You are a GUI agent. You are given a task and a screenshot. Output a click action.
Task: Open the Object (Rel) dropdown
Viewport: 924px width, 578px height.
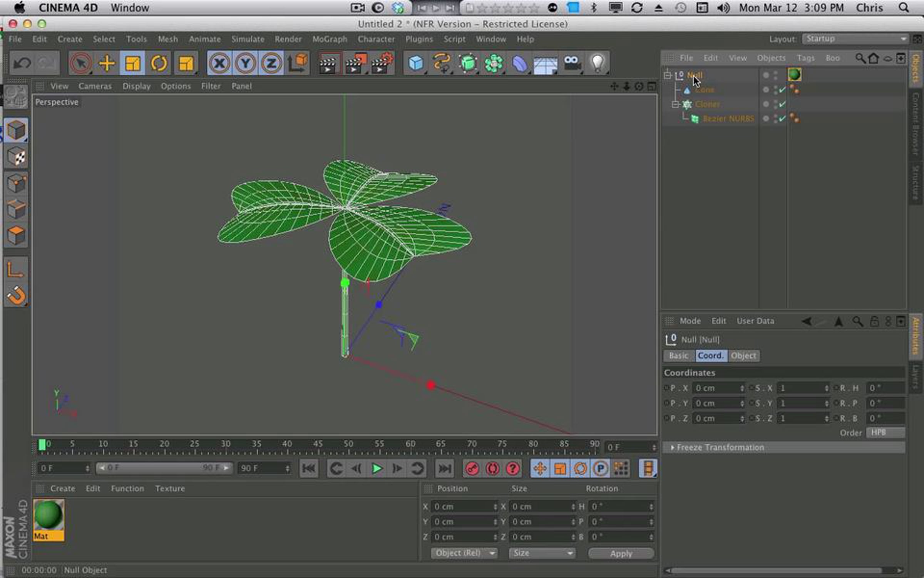(x=464, y=553)
